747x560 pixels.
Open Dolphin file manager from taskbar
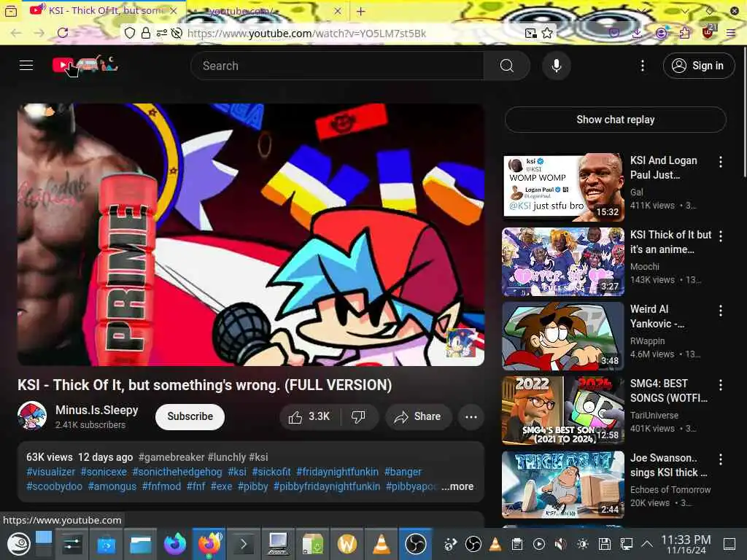tap(141, 543)
